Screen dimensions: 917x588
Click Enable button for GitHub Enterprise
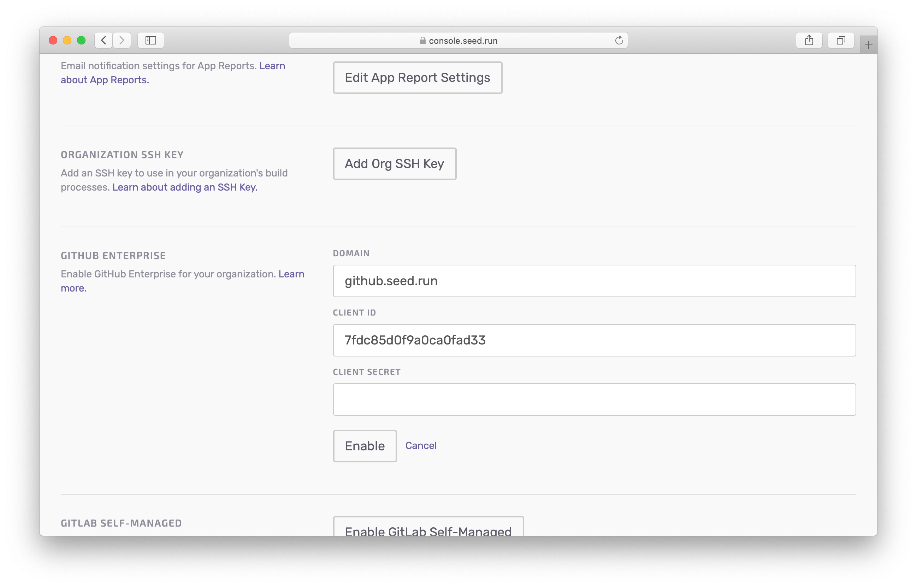[x=363, y=445]
